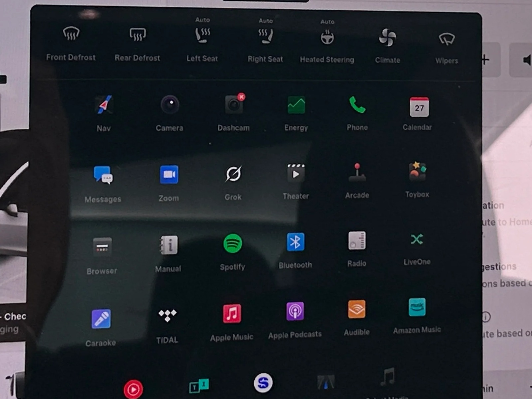532x399 pixels.
Task: Toggle the Front Defrost control
Action: tap(71, 34)
